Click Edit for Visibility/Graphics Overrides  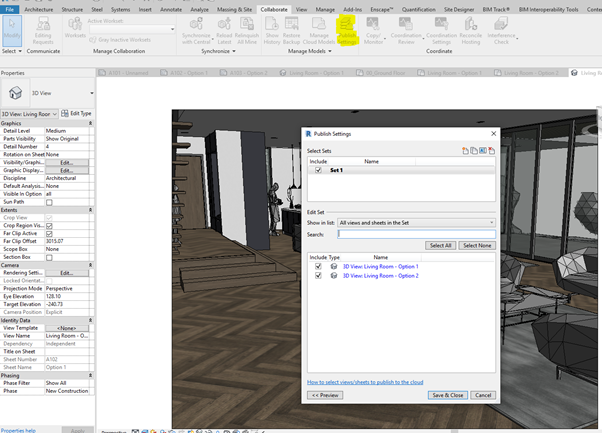click(x=67, y=162)
